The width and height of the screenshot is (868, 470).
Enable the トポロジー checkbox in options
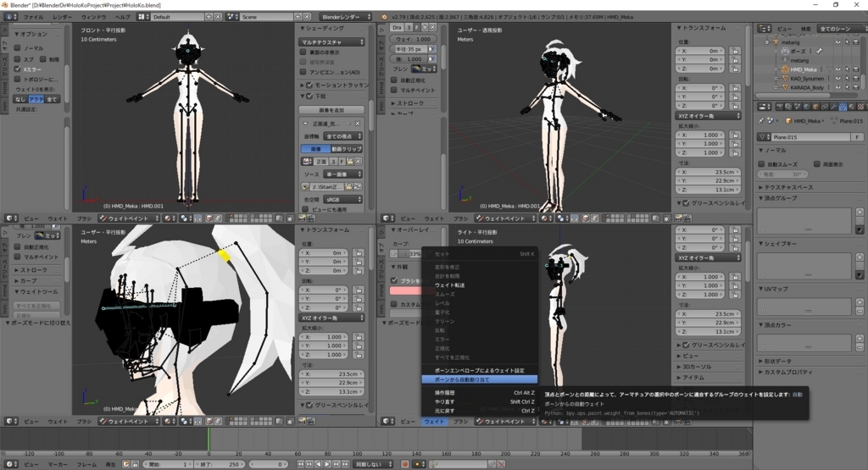pos(17,79)
